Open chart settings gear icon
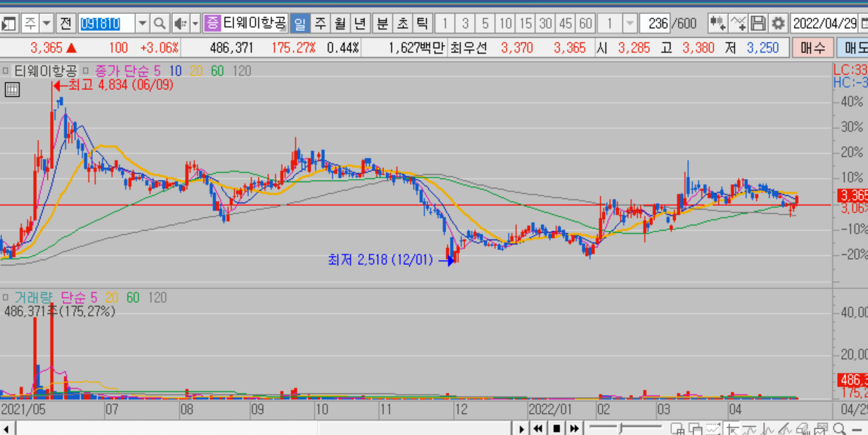 click(x=778, y=23)
